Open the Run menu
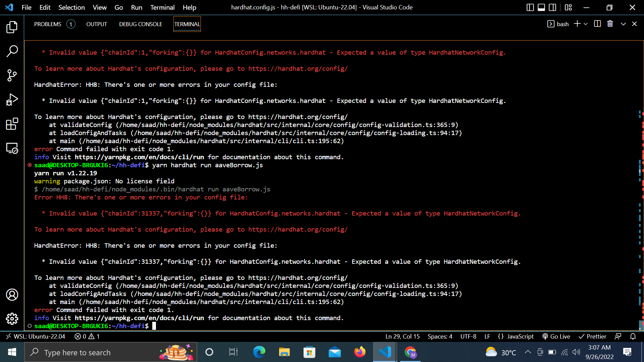This screenshot has height=362, width=644. click(137, 7)
